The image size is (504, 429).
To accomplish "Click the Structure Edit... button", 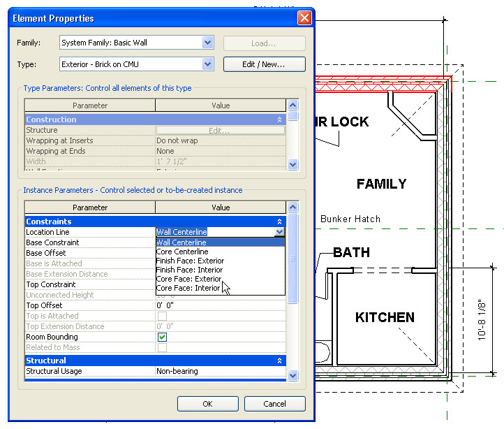I will click(x=220, y=131).
